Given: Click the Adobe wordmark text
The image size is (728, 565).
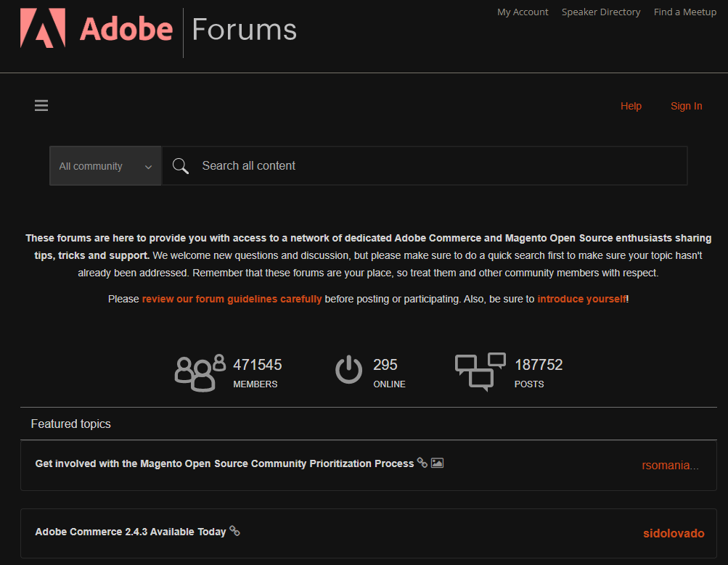Looking at the screenshot, I should pos(126,29).
